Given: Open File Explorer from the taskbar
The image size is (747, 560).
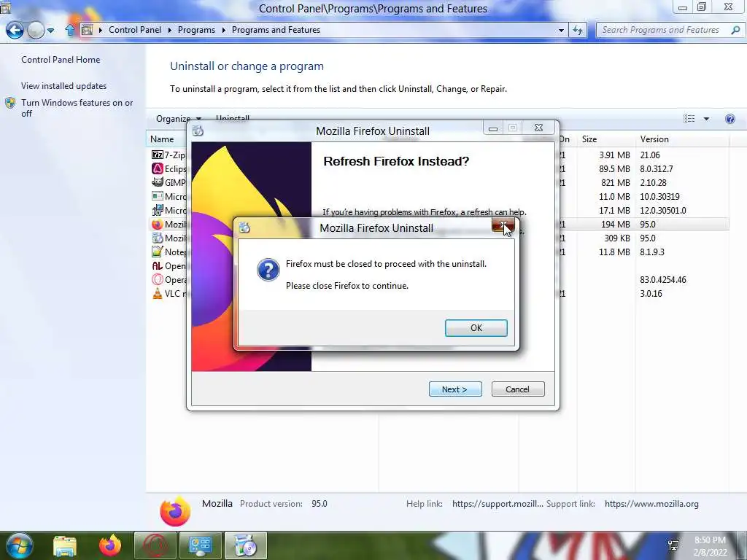Looking at the screenshot, I should [64, 545].
